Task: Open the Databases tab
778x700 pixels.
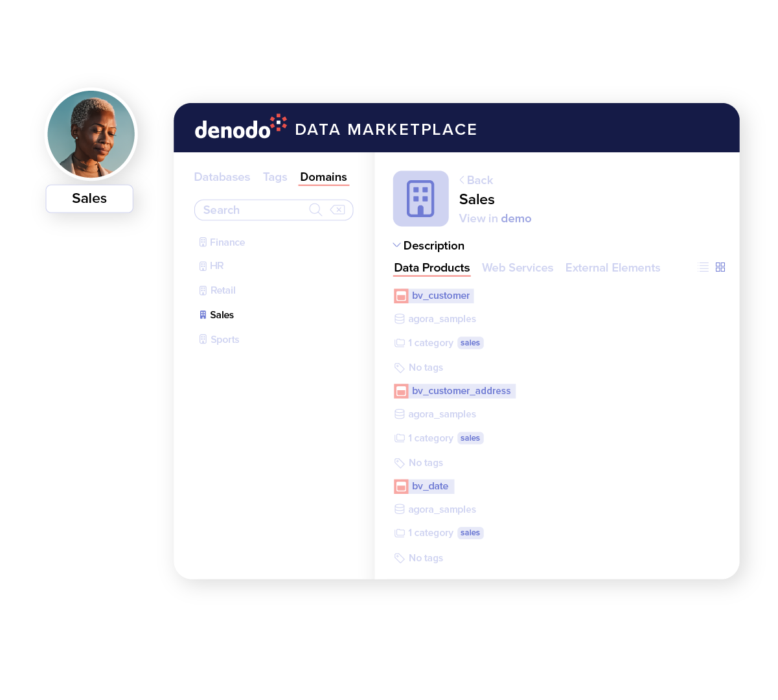Action: tap(222, 177)
